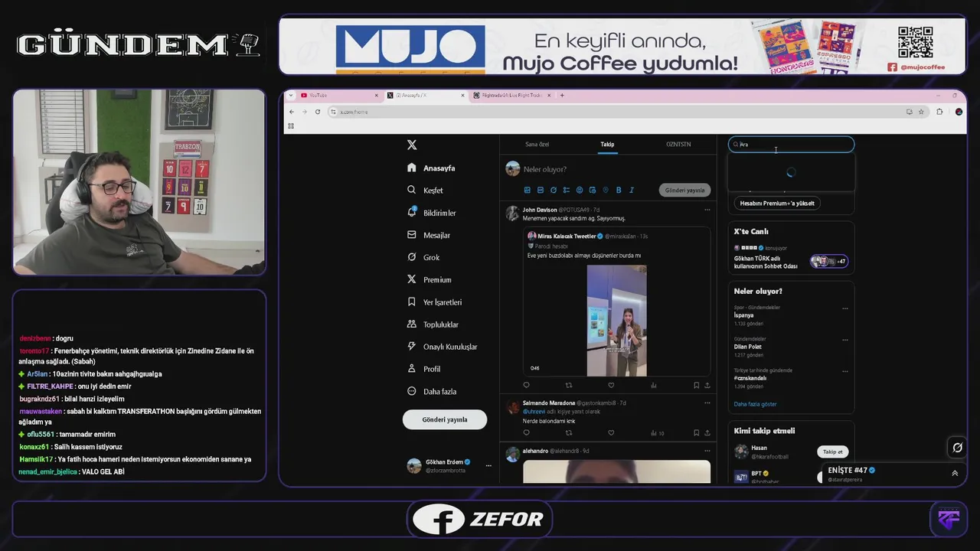
Task: Add location to the post
Action: tap(606, 190)
